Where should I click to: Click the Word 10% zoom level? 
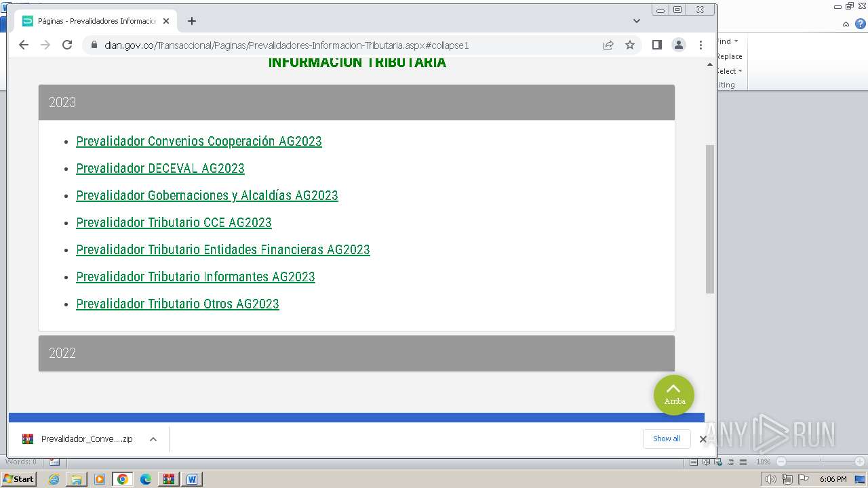764,462
